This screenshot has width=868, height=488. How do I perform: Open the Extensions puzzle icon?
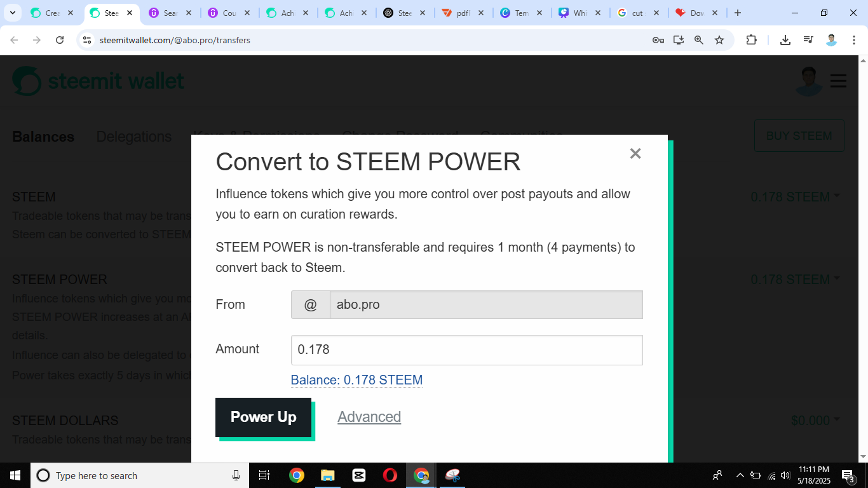point(751,40)
